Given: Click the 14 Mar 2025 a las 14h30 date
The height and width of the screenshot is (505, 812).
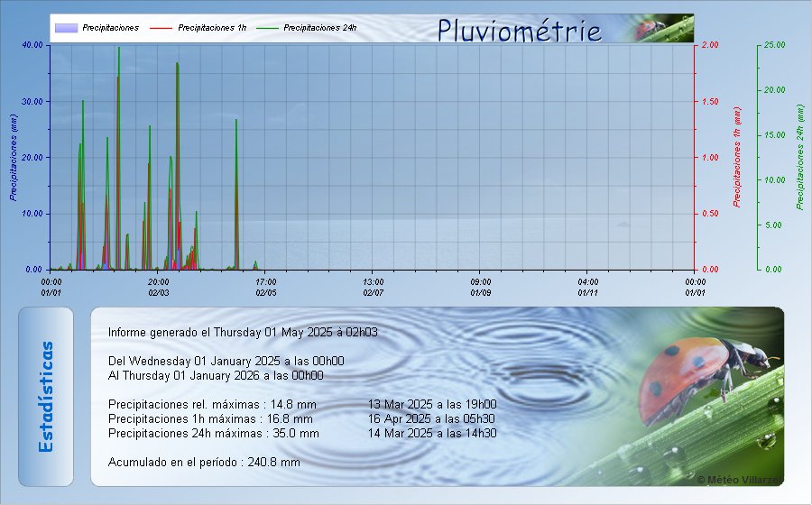Looking at the screenshot, I should (432, 434).
